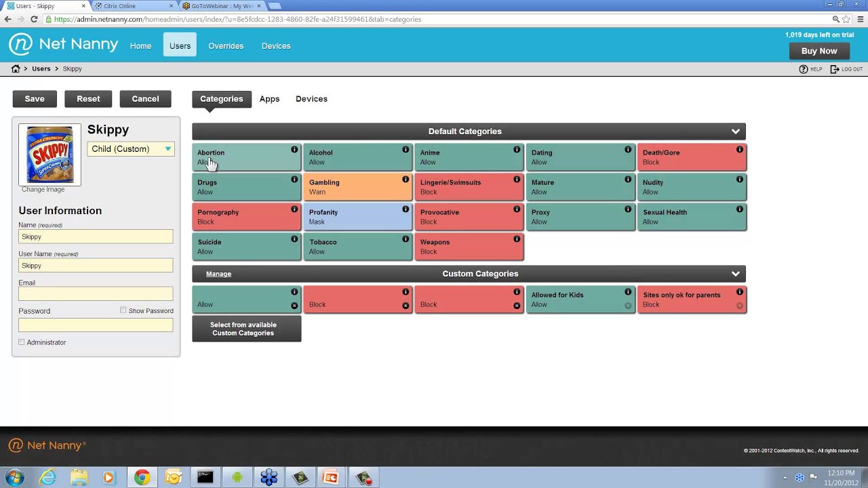Screen dimensions: 868x488
Task: Click the Save button
Action: pyautogui.click(x=35, y=99)
